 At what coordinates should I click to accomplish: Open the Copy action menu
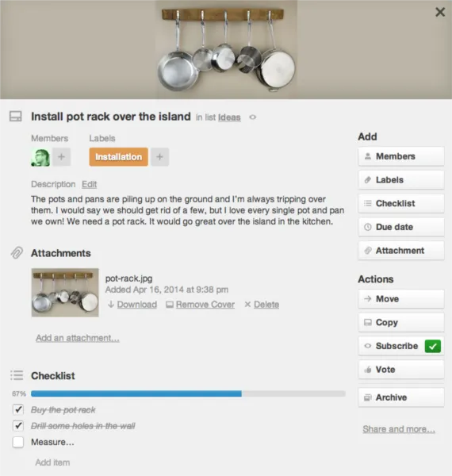point(401,322)
